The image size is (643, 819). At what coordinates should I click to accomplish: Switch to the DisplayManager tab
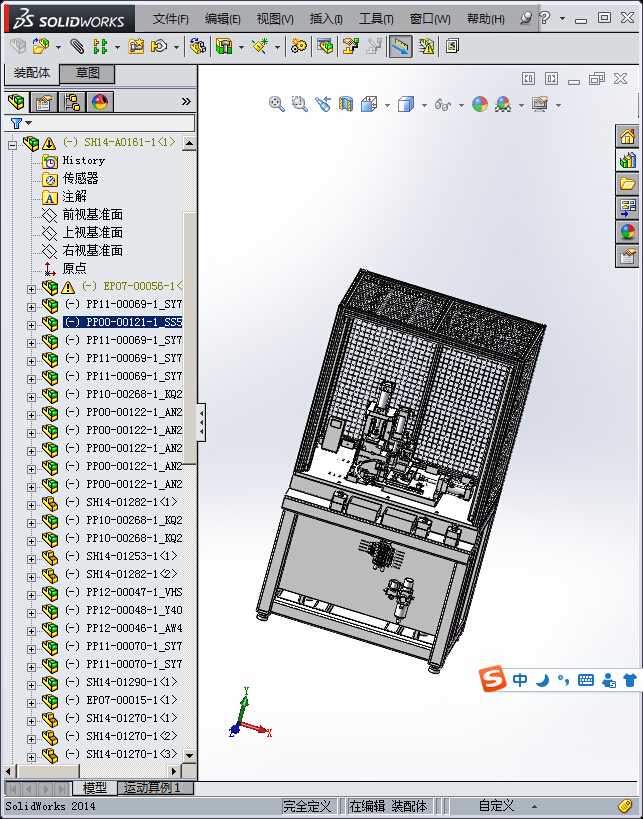(x=99, y=101)
